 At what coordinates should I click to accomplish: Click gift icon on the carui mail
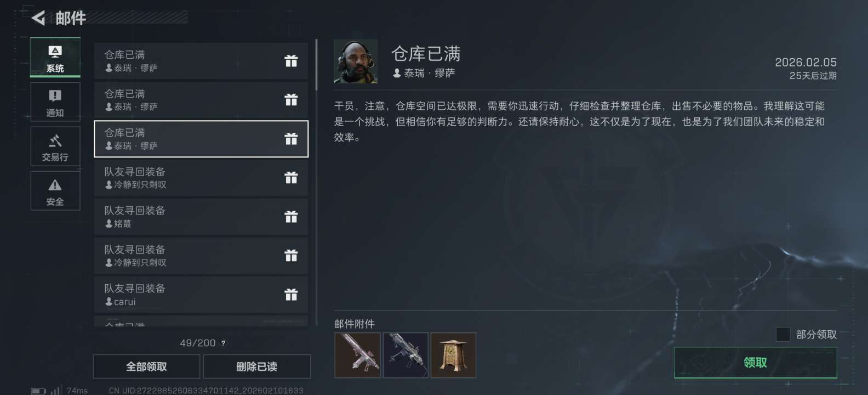[291, 295]
